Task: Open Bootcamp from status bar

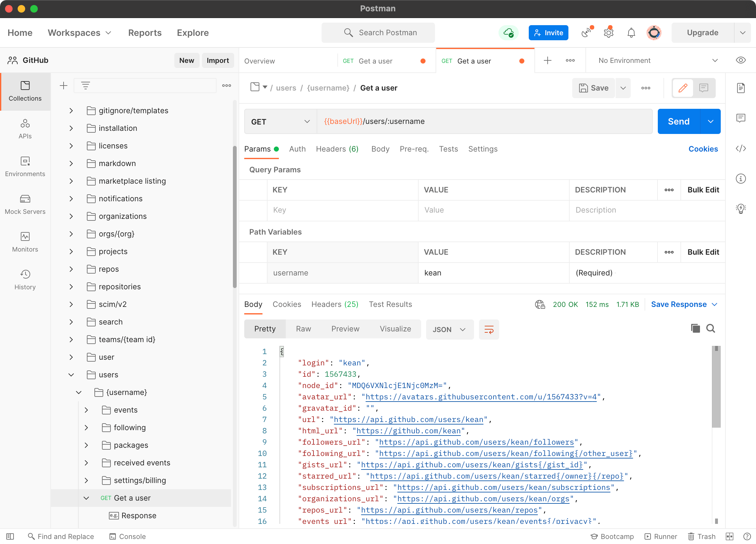Action: tap(612, 536)
